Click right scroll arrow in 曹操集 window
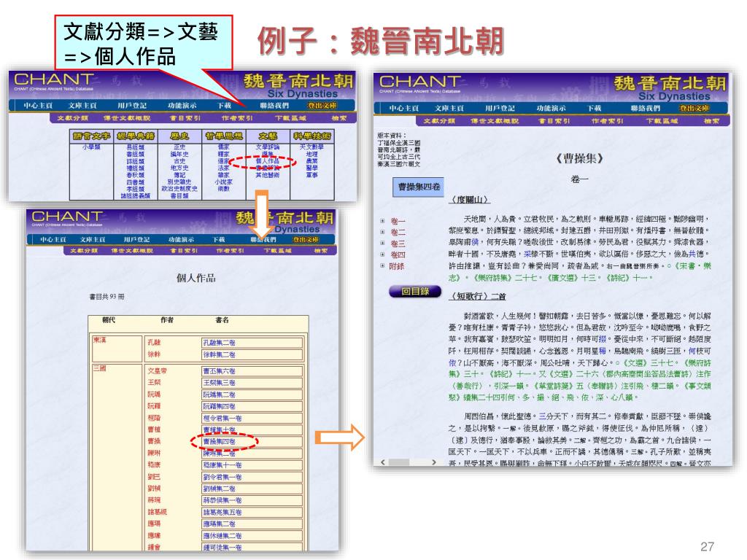 pos(433,462)
